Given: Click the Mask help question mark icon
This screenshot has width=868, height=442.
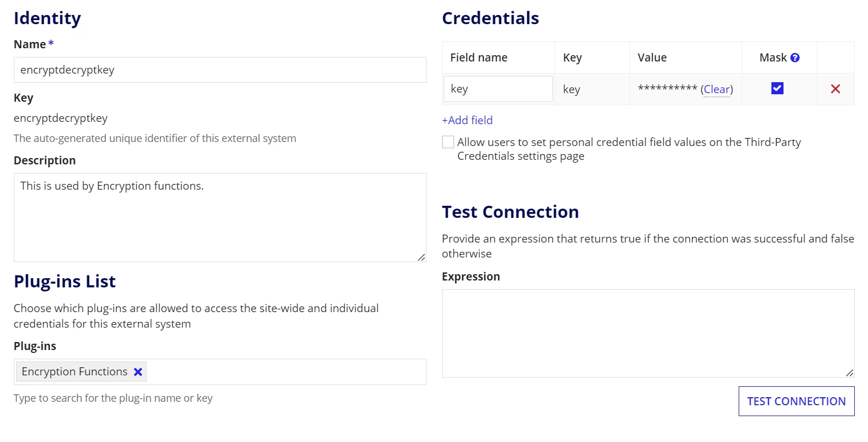Looking at the screenshot, I should coord(795,57).
